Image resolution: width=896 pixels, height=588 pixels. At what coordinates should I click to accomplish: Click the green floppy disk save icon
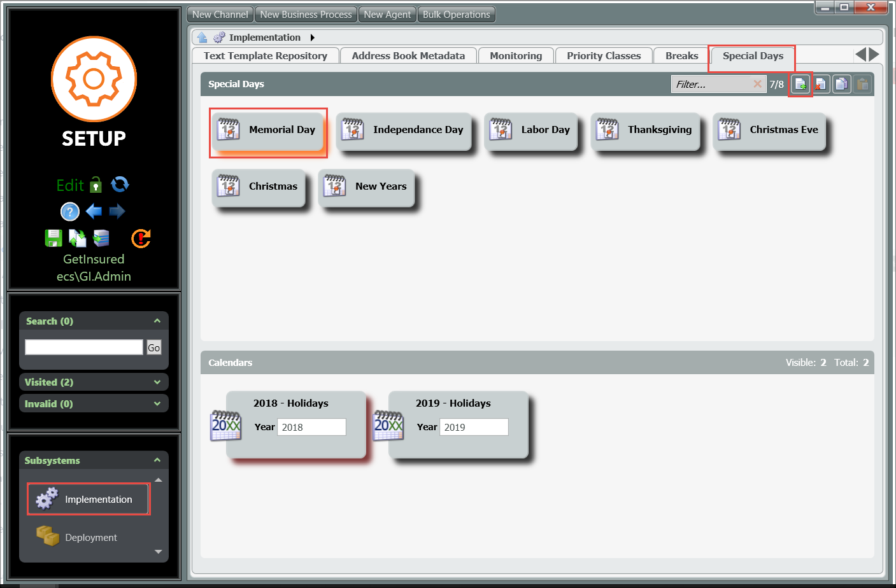pyautogui.click(x=53, y=238)
